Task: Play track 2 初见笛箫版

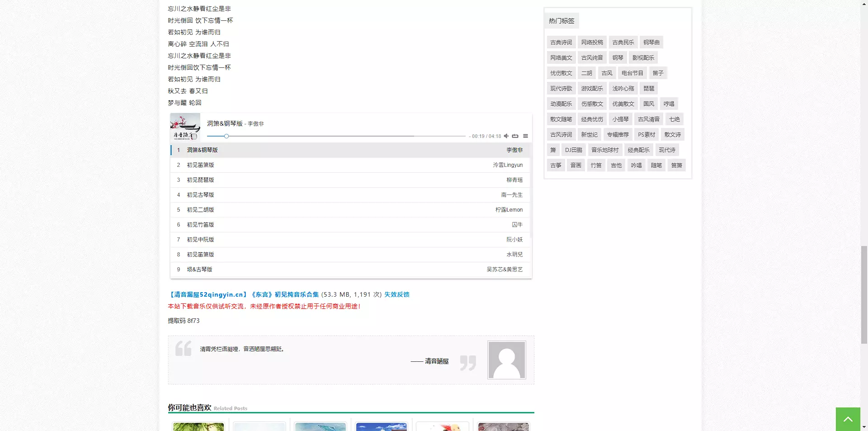Action: coord(200,165)
